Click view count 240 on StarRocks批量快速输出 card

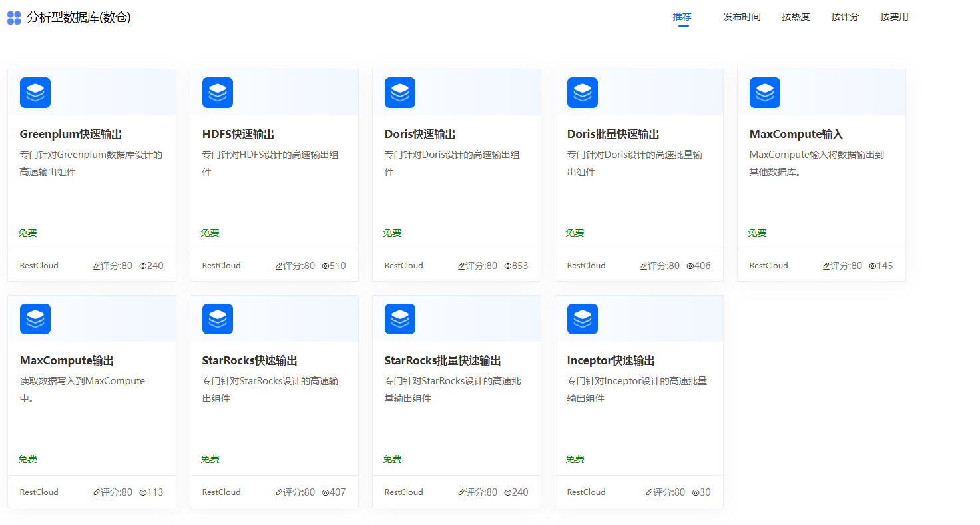(520, 492)
